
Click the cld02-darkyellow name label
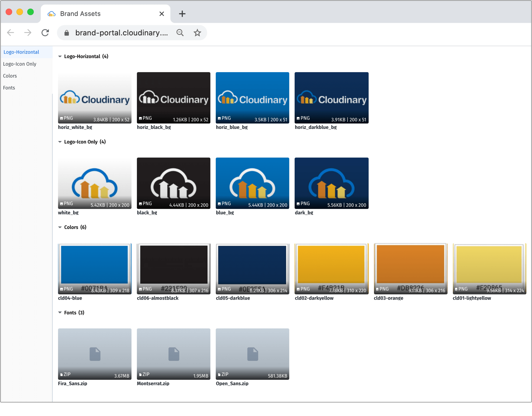[314, 298]
